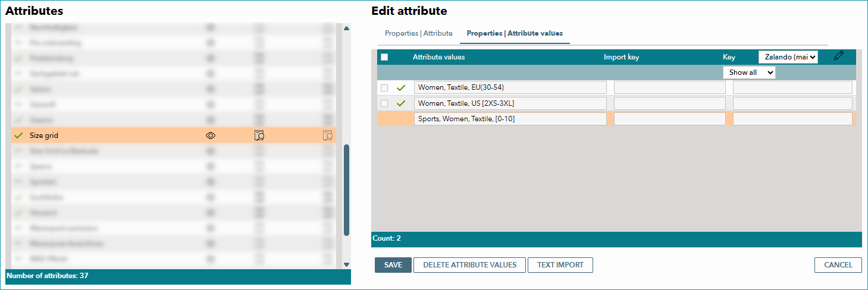Click green checkmark of Women, Textile, EU(30-54) row
This screenshot has width=868, height=290.
coord(401,88)
